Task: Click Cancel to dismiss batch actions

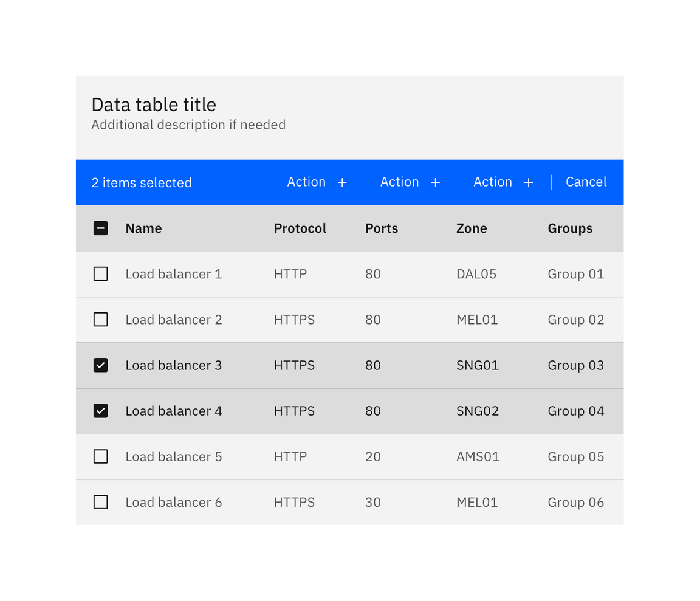Action: [586, 182]
